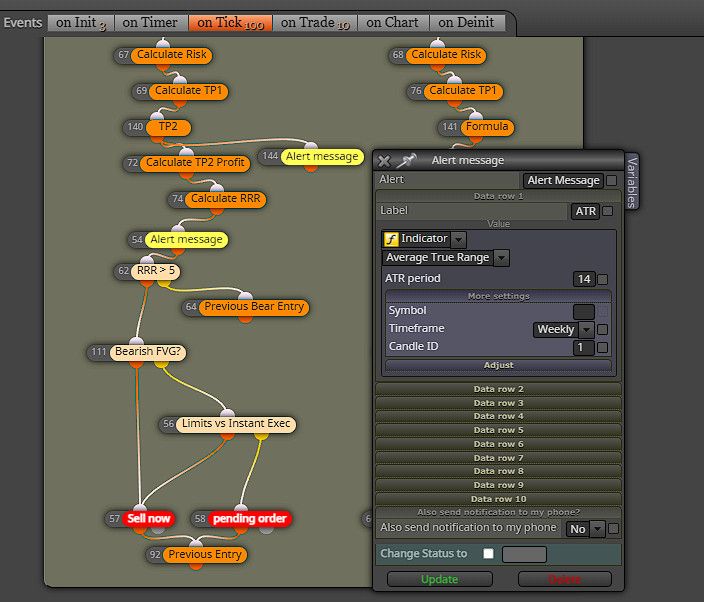Image resolution: width=704 pixels, height=602 pixels.
Task: Expand Data row 3 section
Action: (x=498, y=403)
